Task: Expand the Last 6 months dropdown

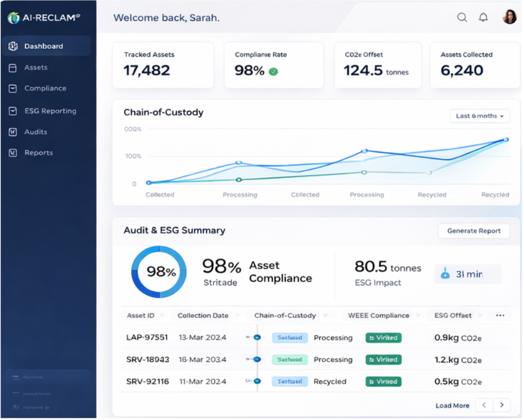Action: pyautogui.click(x=480, y=116)
